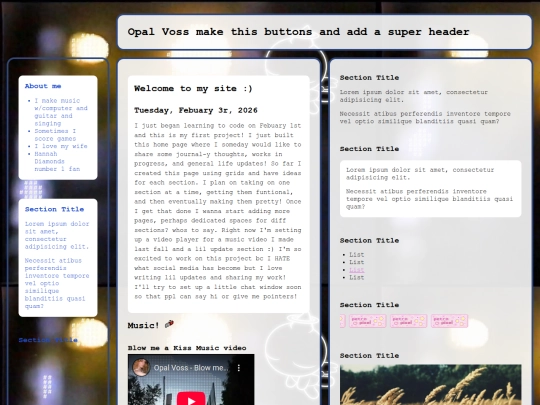Viewport: 540px width, 405px height.
Task: Click the rightmost petra pixel badge
Action: tap(449, 321)
